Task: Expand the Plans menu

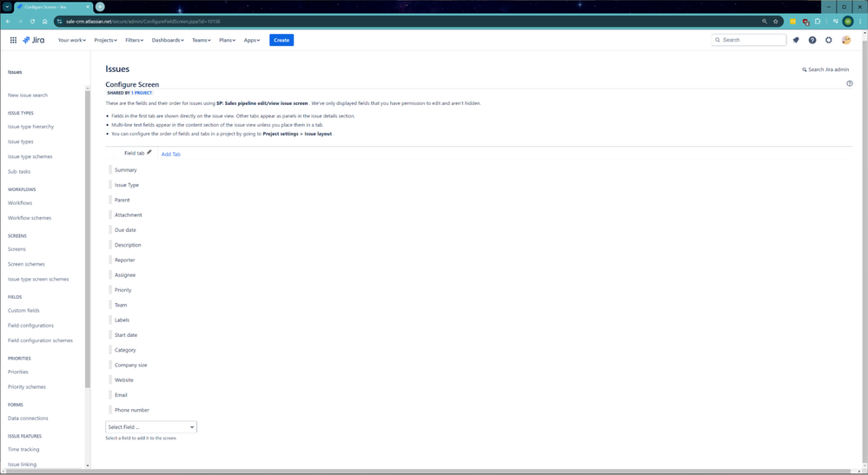Action: tap(227, 40)
